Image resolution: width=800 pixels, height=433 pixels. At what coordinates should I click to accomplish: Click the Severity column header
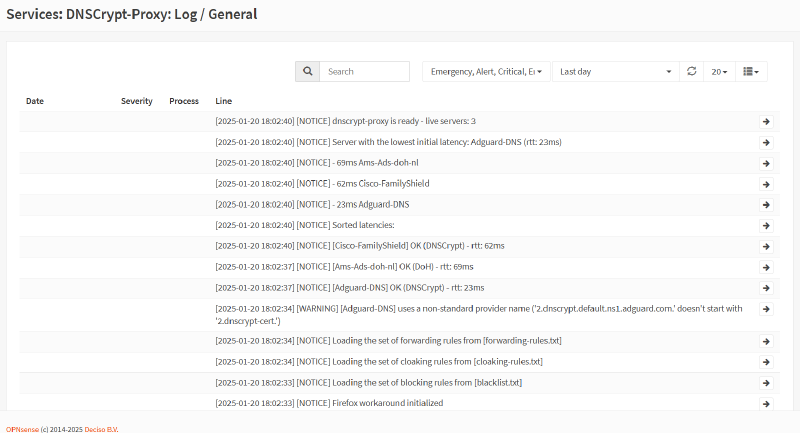click(x=136, y=101)
